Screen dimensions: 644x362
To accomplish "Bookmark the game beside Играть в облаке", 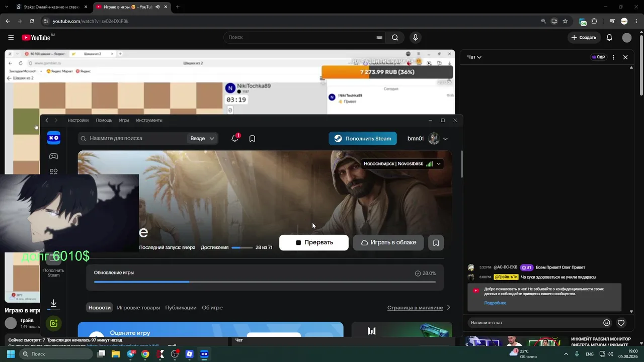I will click(x=436, y=242).
